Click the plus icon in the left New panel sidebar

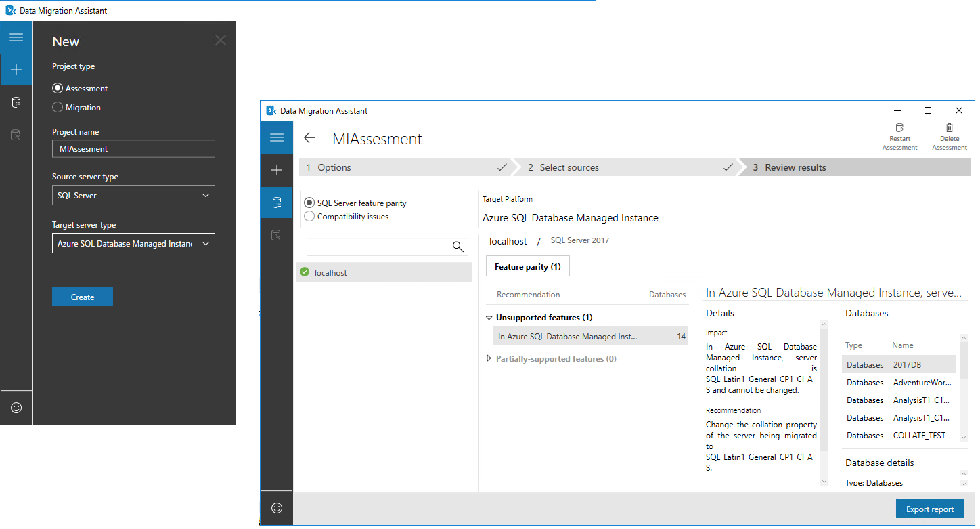click(x=16, y=70)
